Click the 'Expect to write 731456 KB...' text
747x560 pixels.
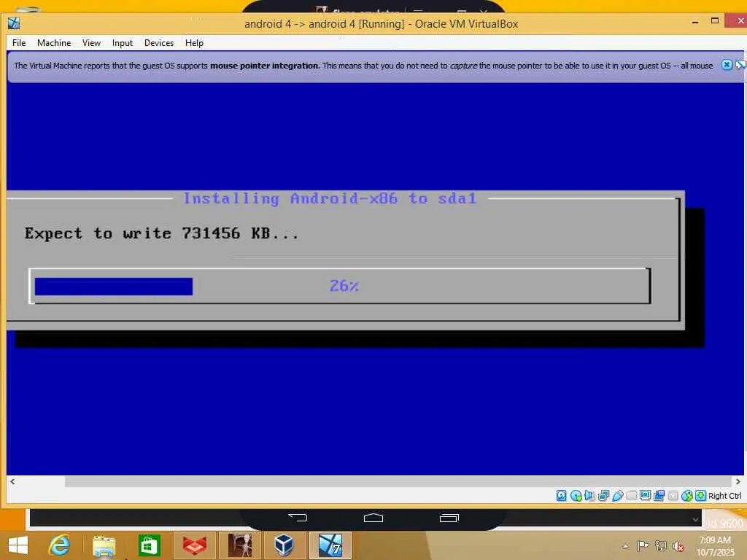coord(161,233)
